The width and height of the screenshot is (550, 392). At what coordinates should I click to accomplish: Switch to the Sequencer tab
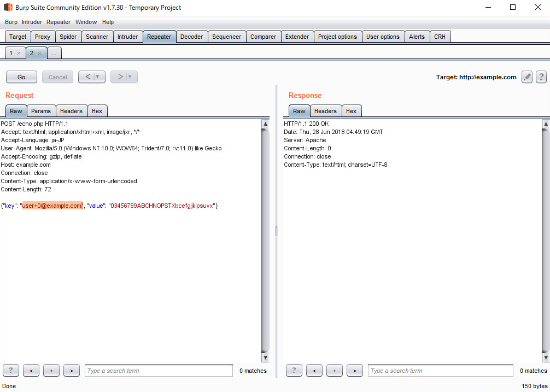click(226, 37)
